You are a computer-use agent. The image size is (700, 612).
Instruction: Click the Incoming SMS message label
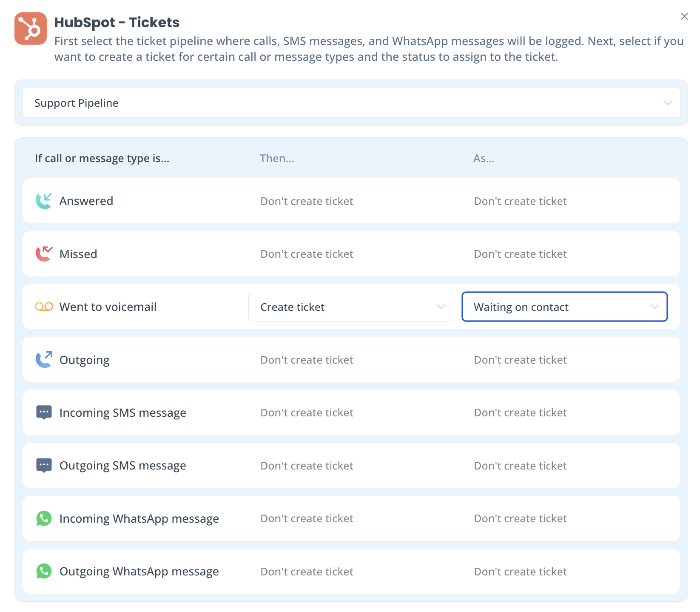pyautogui.click(x=123, y=413)
